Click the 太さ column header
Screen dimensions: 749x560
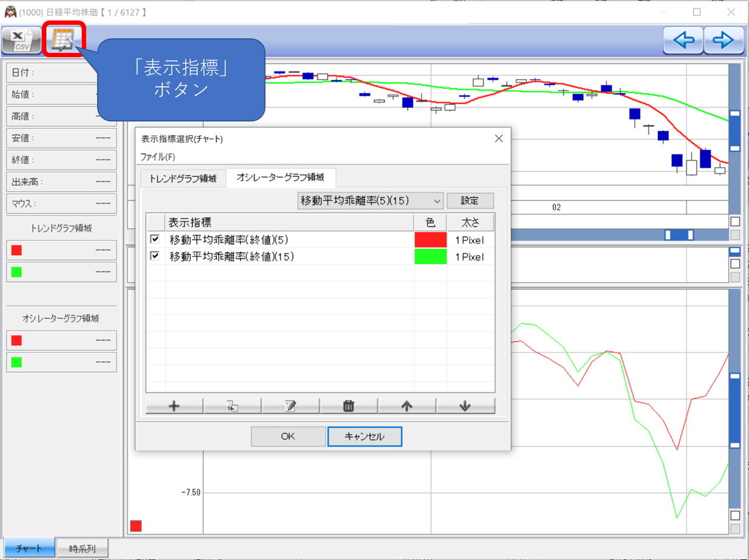[x=470, y=222]
